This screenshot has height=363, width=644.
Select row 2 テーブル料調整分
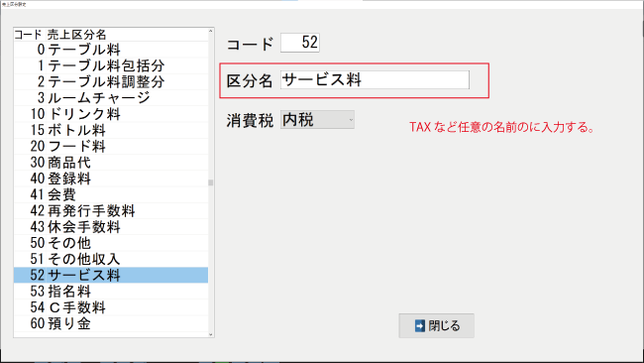click(111, 81)
